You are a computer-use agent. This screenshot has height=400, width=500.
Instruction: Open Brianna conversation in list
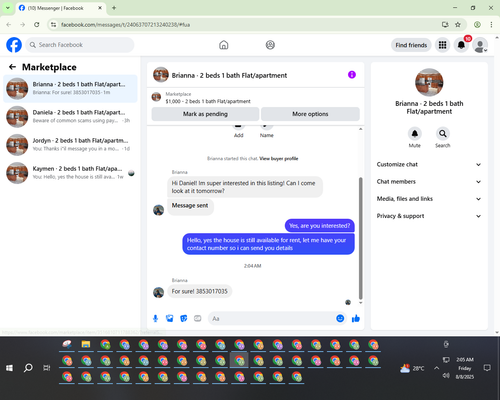click(x=70, y=88)
